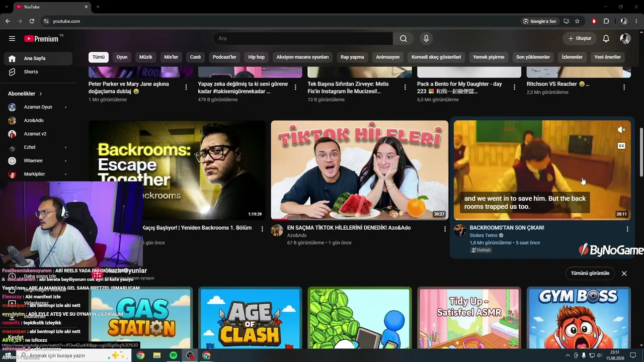Screen dimensions: 644x362
Task: Expand the Abonelikler section arrow
Action: (41, 94)
